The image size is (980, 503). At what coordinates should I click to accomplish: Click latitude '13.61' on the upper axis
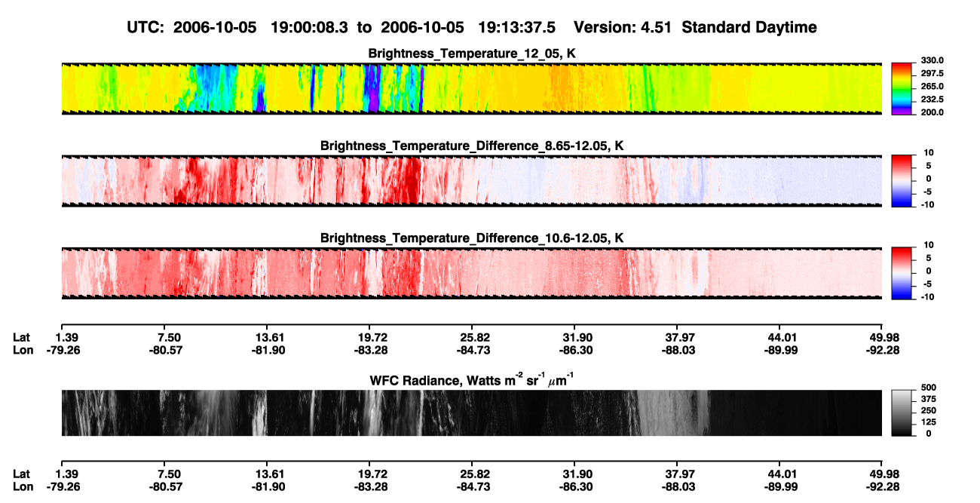pos(266,337)
